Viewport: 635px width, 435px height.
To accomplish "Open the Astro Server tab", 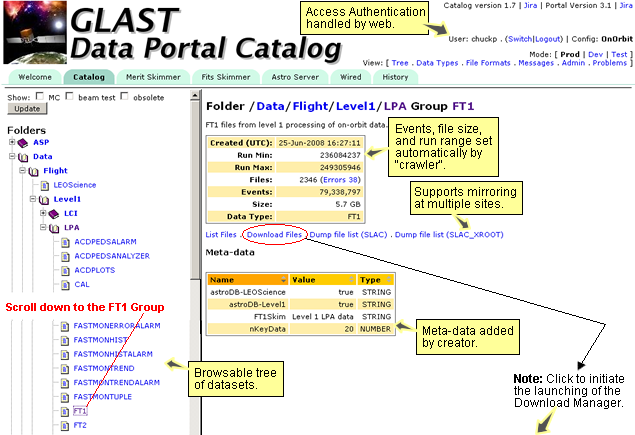I will (295, 77).
